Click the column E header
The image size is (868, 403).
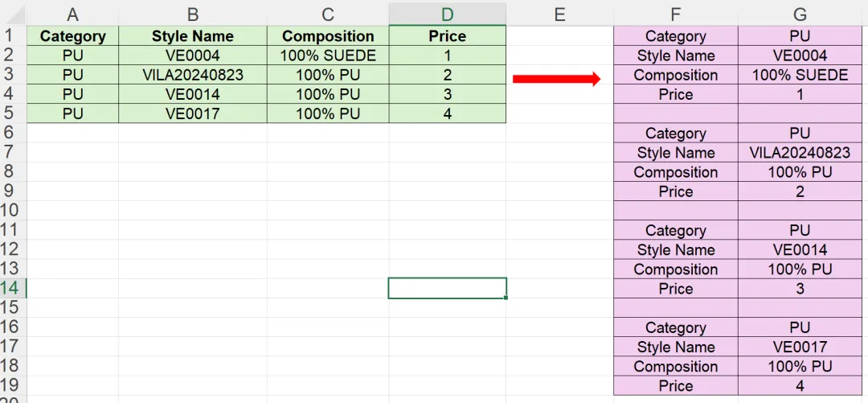pyautogui.click(x=559, y=14)
